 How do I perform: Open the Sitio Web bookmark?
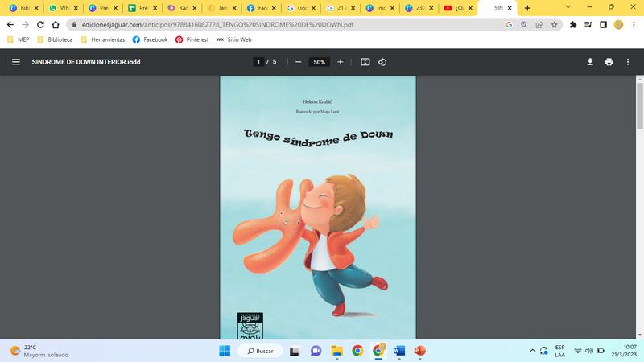coord(233,39)
